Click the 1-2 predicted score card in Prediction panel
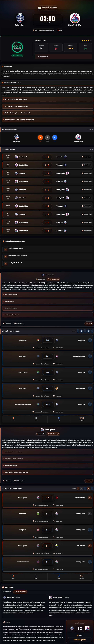This screenshot has width=94, height=644. (41, 47)
